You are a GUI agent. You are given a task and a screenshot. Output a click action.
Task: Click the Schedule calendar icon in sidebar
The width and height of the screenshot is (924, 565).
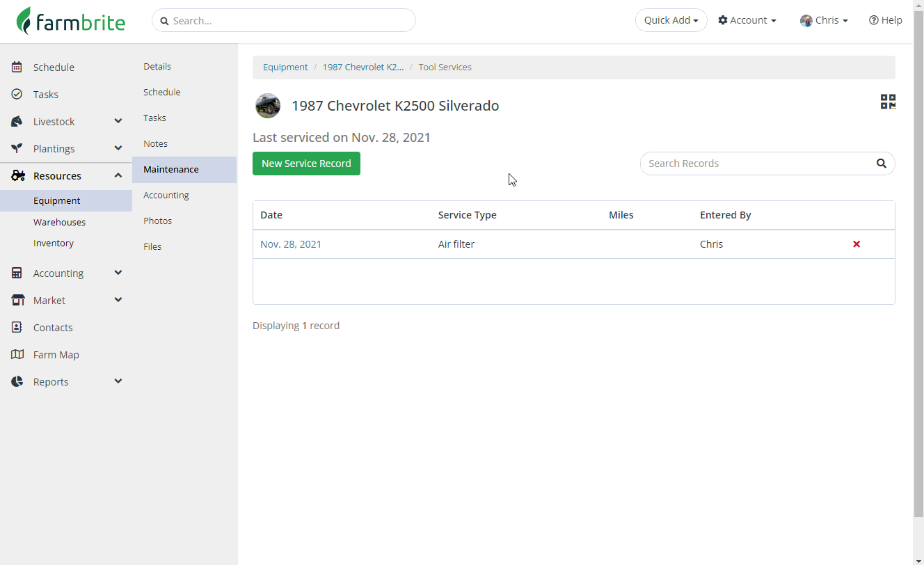point(17,67)
